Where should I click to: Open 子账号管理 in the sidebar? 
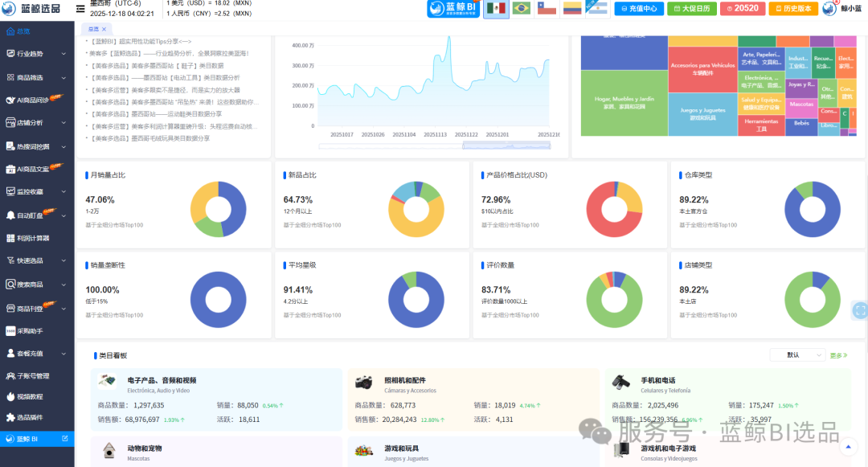[x=37, y=375]
